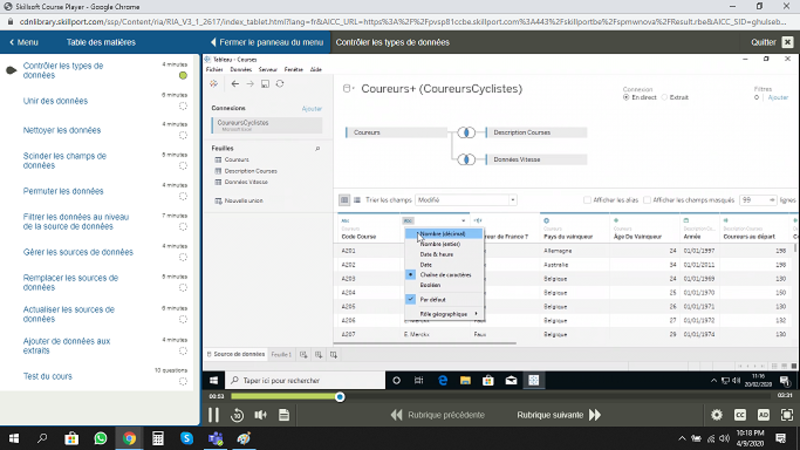Open Tableau Données menu

point(241,69)
